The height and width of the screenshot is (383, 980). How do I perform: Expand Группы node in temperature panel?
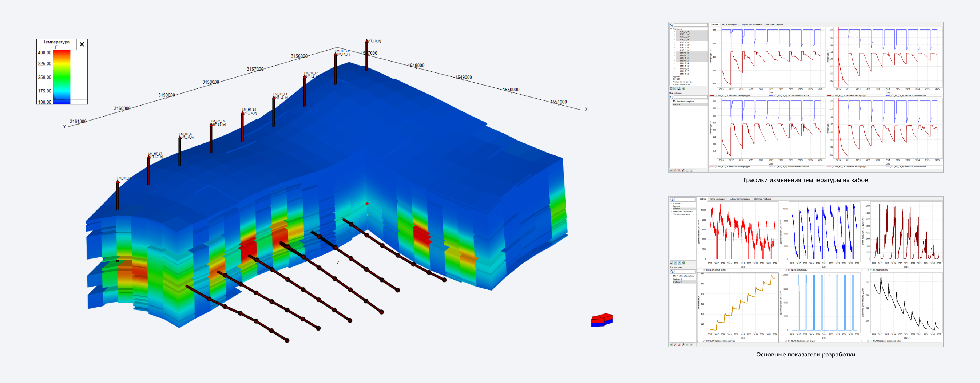pyautogui.click(x=671, y=76)
